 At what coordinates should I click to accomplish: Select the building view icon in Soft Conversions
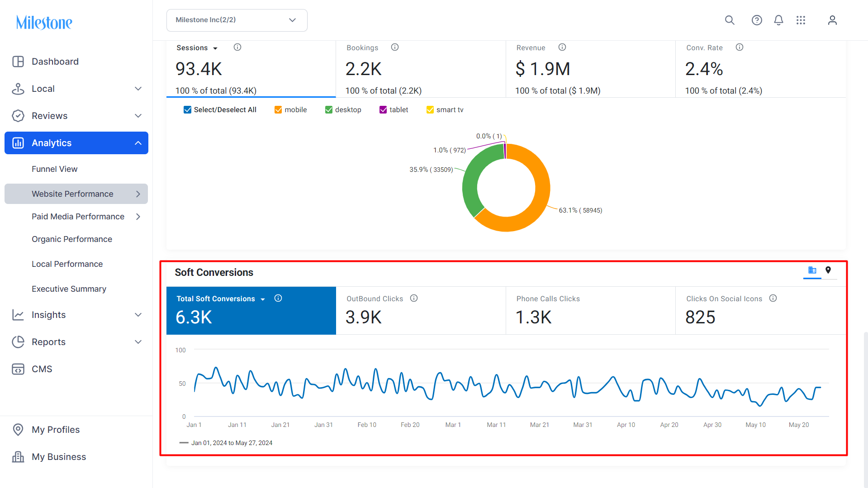click(x=812, y=270)
